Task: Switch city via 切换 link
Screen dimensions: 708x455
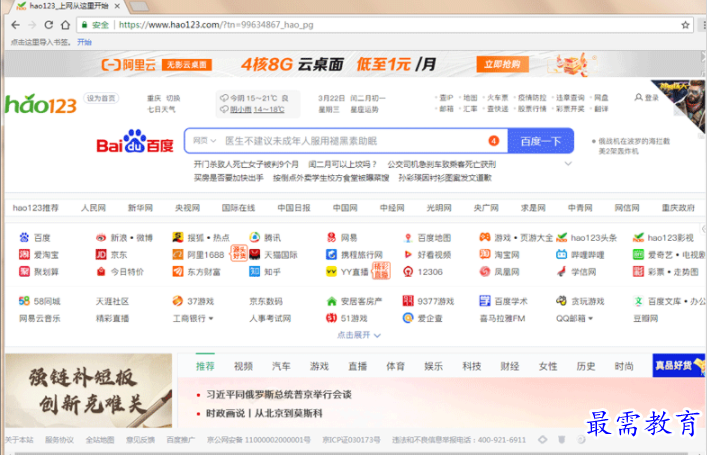Action: 173,98
